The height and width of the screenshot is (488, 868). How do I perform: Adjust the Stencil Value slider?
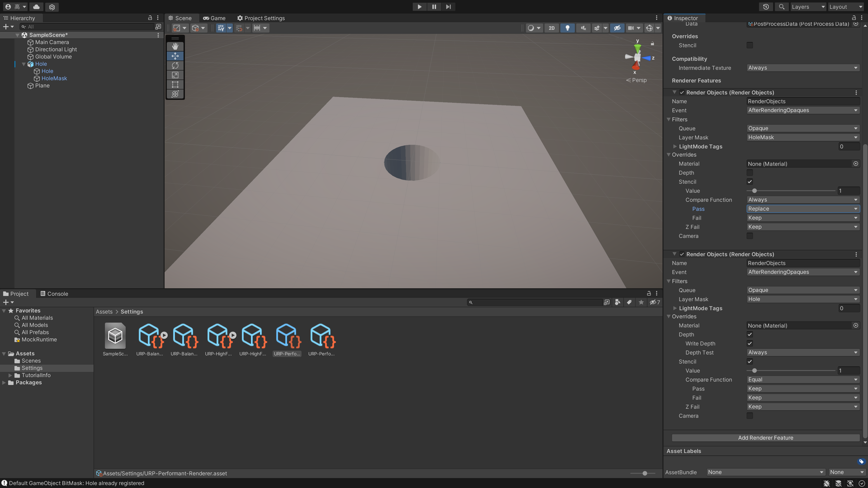(x=755, y=191)
